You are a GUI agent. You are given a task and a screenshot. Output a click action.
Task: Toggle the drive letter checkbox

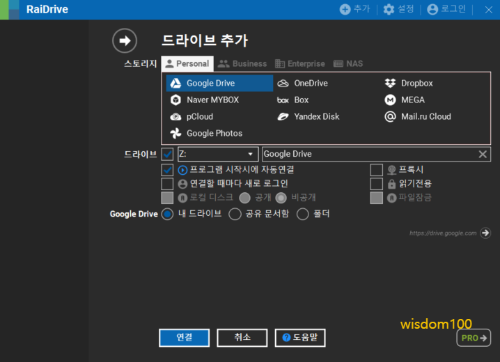[167, 154]
